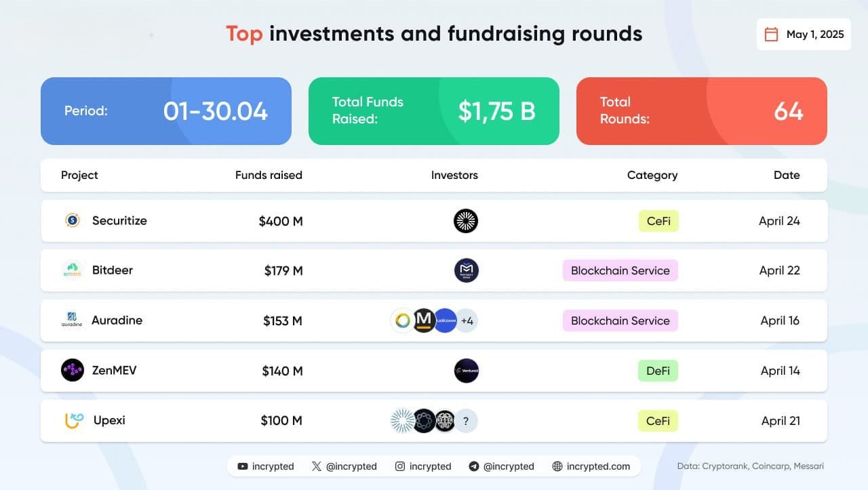Open the @incrypted X profile link
868x490 pixels.
point(344,466)
